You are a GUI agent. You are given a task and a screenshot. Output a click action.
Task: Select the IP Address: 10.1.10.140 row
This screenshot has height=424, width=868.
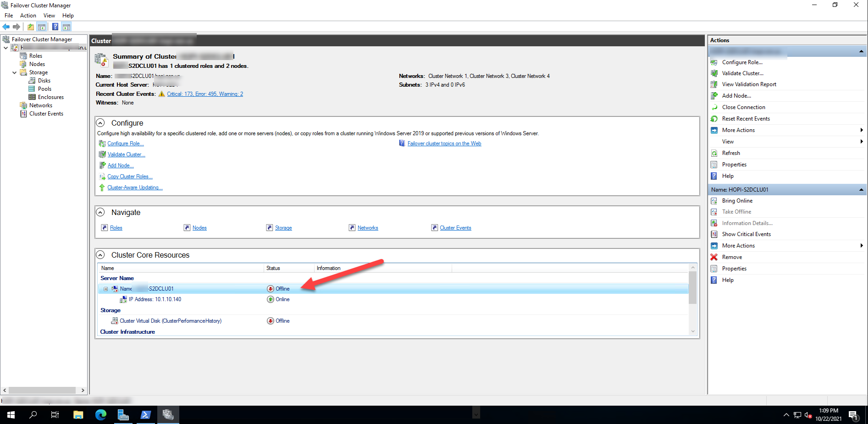pyautogui.click(x=393, y=299)
